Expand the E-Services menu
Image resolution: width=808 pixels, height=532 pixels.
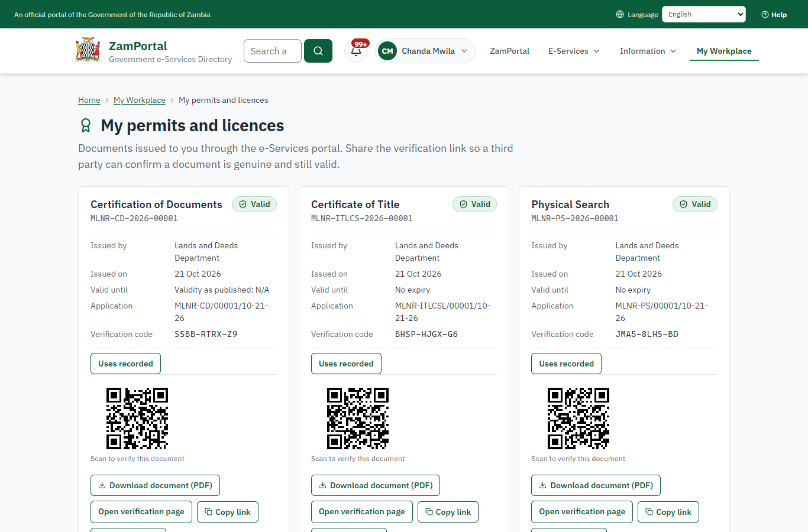click(x=574, y=51)
